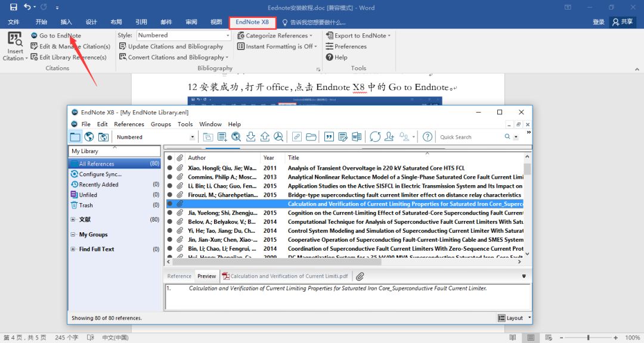Click the paperclip attach icon beside PDF tab
This screenshot has width=644, height=343.
[360, 276]
